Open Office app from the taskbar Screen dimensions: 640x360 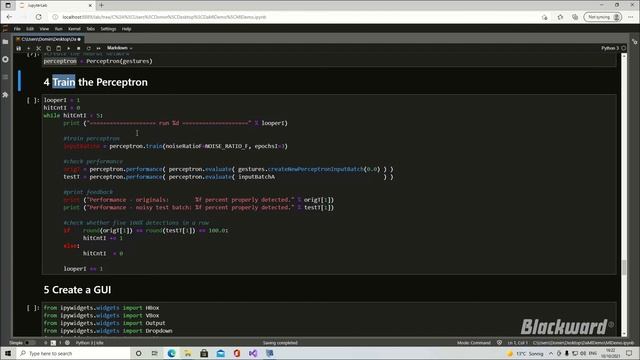click(x=237, y=353)
